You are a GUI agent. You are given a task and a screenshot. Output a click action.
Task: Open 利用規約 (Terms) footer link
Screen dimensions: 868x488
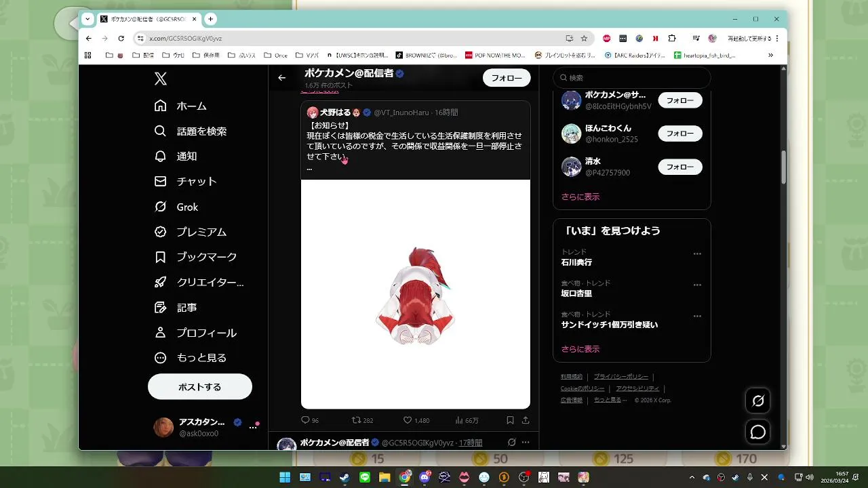pyautogui.click(x=572, y=377)
